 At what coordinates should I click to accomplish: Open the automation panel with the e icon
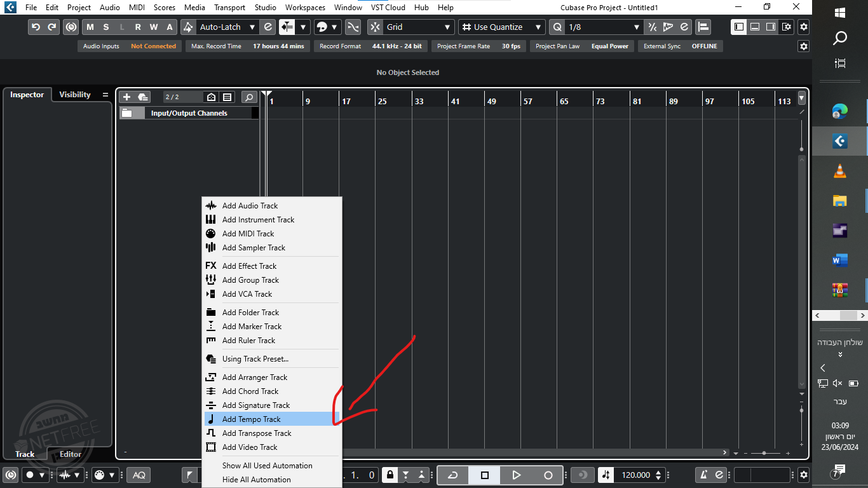click(x=268, y=27)
